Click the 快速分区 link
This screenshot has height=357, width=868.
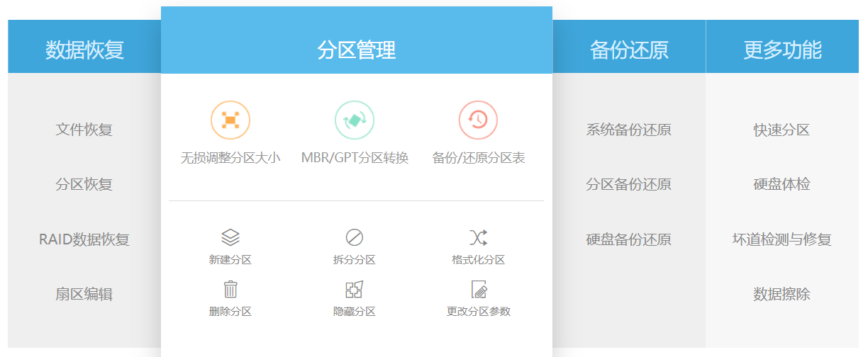click(x=781, y=130)
